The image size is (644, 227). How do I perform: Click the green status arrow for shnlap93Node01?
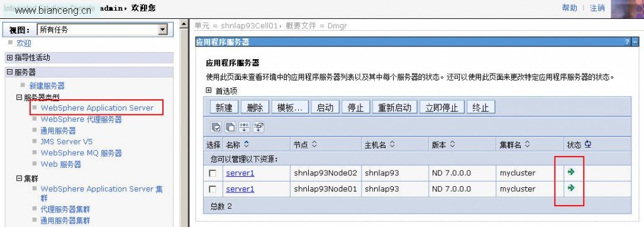tap(570, 188)
